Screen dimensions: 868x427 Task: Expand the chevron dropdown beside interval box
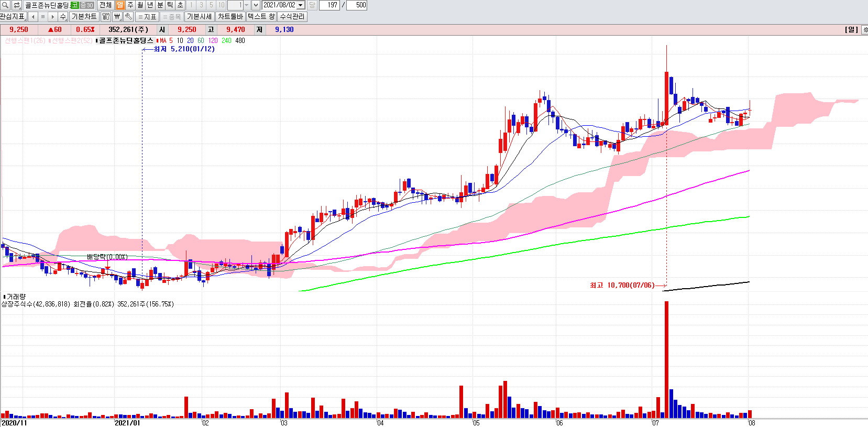pos(256,5)
